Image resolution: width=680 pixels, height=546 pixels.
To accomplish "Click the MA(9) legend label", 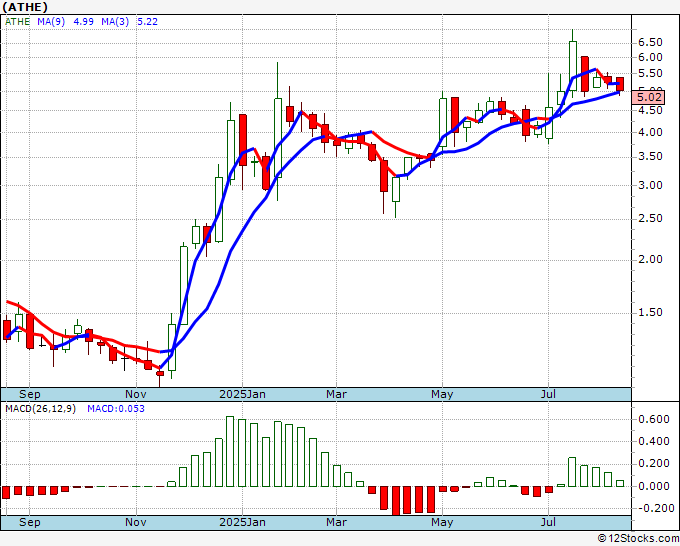I will (x=51, y=22).
